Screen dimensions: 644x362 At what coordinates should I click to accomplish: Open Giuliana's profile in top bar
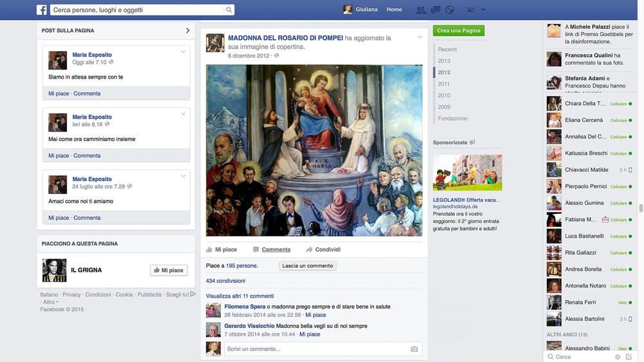[361, 10]
